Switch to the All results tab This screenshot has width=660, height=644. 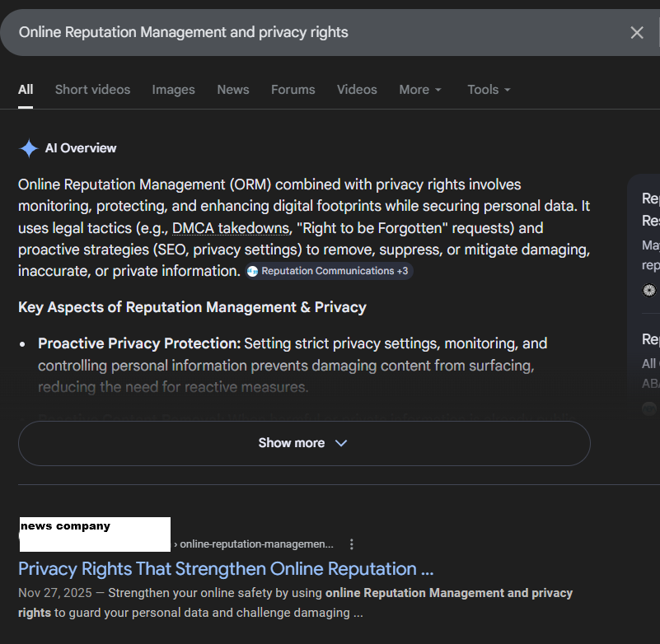[x=26, y=90]
